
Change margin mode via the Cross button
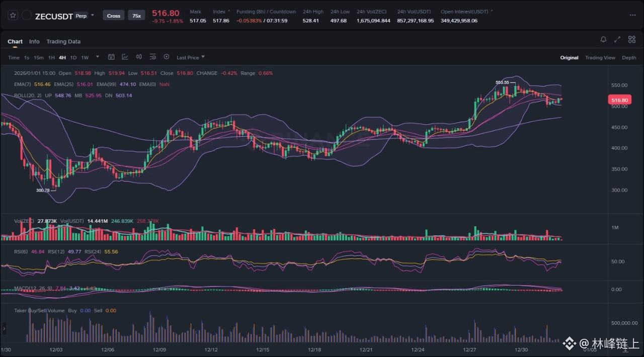[x=114, y=16]
